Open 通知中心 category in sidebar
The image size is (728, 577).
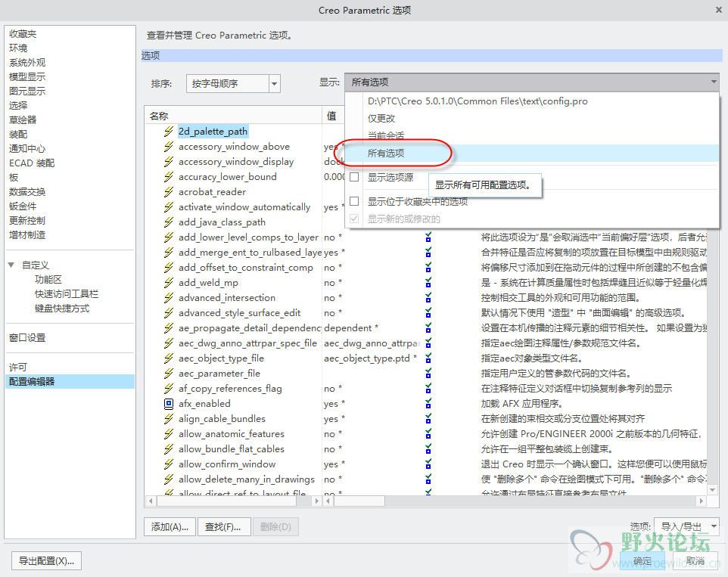click(x=27, y=149)
